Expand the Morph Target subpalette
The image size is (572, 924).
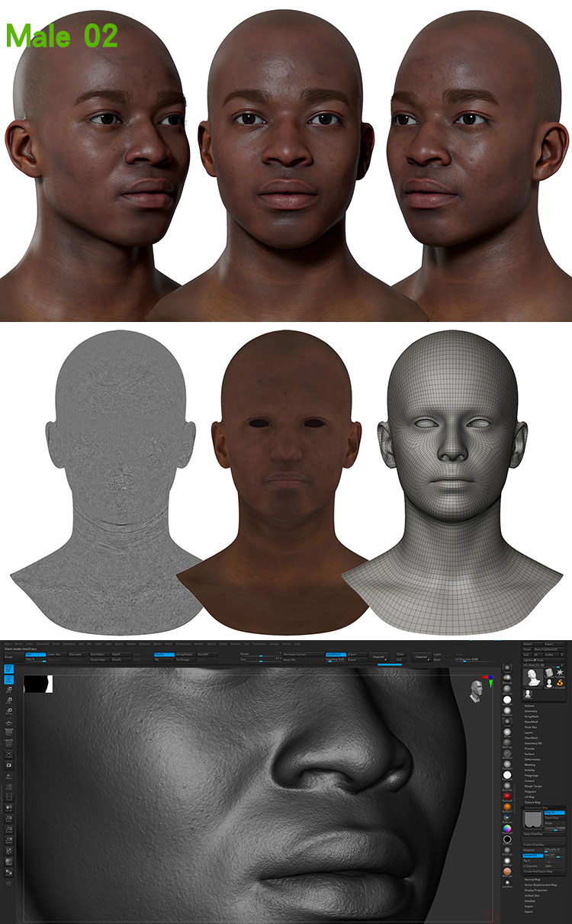click(533, 786)
